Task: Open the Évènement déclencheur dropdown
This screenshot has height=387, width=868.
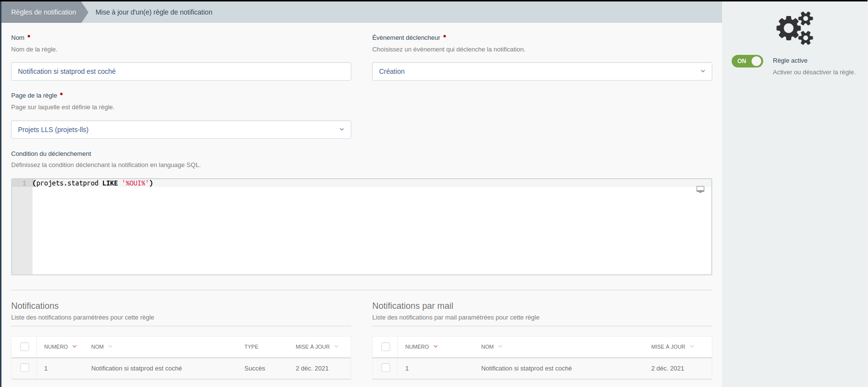Action: 541,71
